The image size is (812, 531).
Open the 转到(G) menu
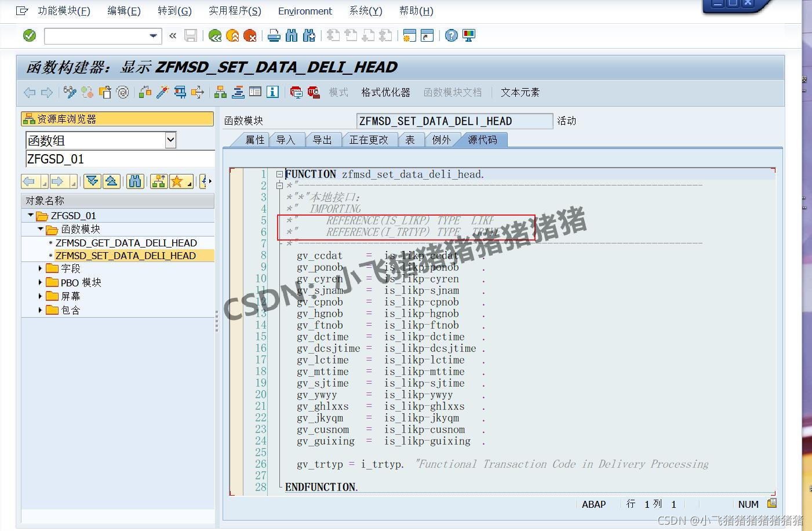174,11
